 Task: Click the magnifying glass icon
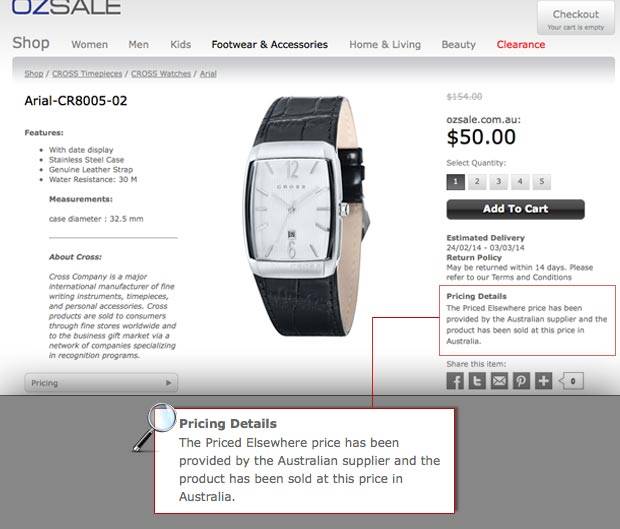click(x=155, y=426)
